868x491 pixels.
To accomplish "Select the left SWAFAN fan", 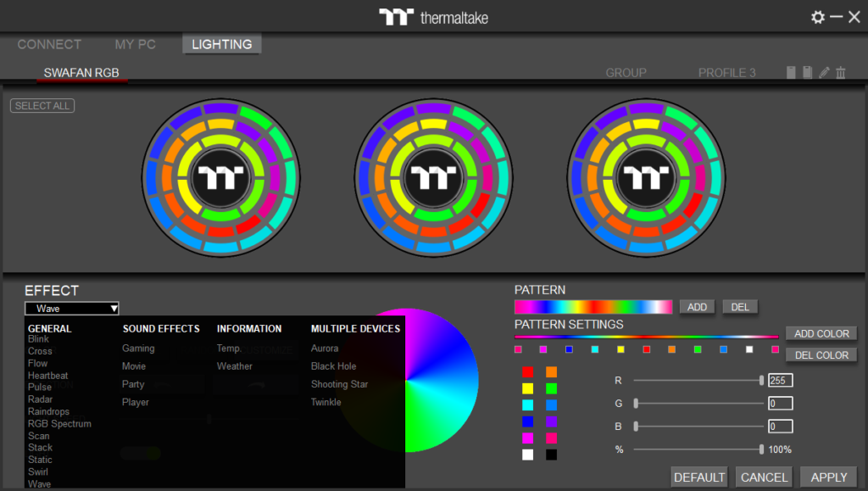I will [221, 178].
